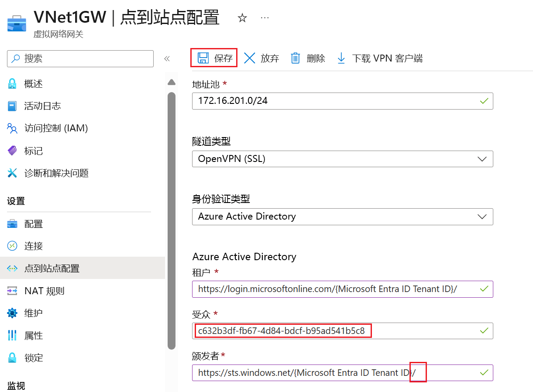The height and width of the screenshot is (392, 533).
Task: Click the 颁发者 sts.windows.net input field
Action: [343, 373]
